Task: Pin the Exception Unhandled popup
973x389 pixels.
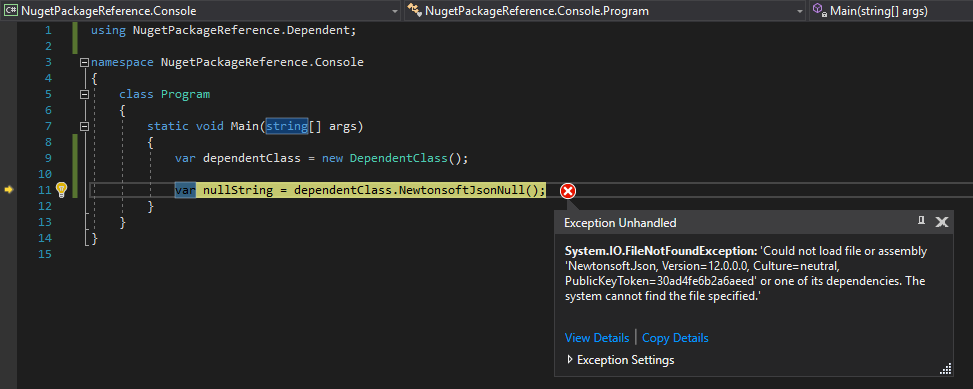Action: pos(921,221)
